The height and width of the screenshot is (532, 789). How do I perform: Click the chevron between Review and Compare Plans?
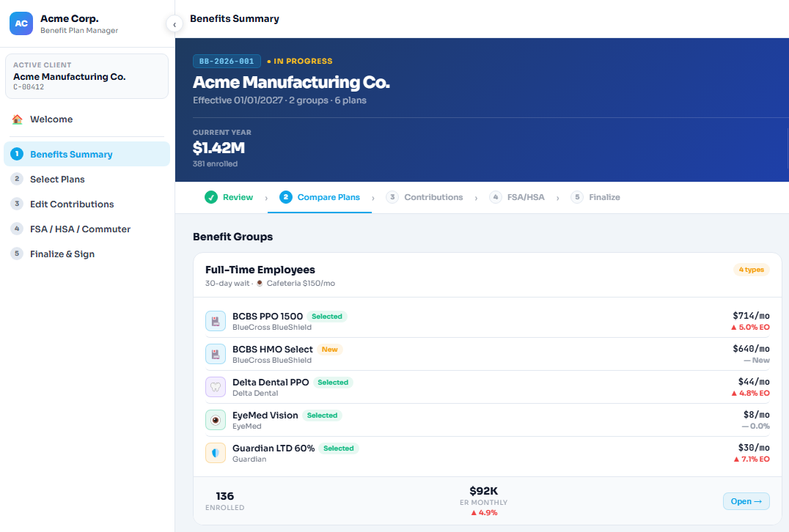[266, 198]
